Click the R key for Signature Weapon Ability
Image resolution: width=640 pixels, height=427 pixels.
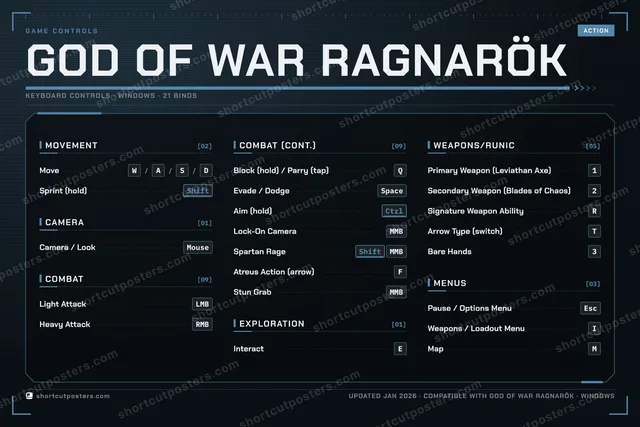pos(594,211)
